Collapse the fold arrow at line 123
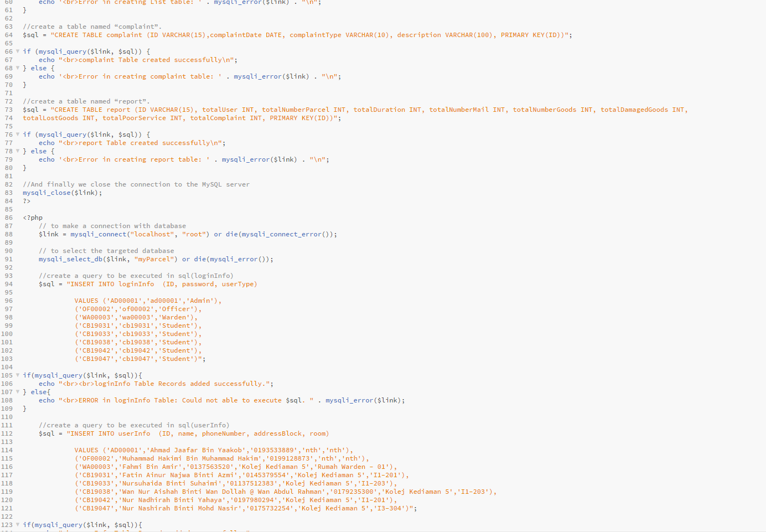The image size is (766, 532). point(18,525)
